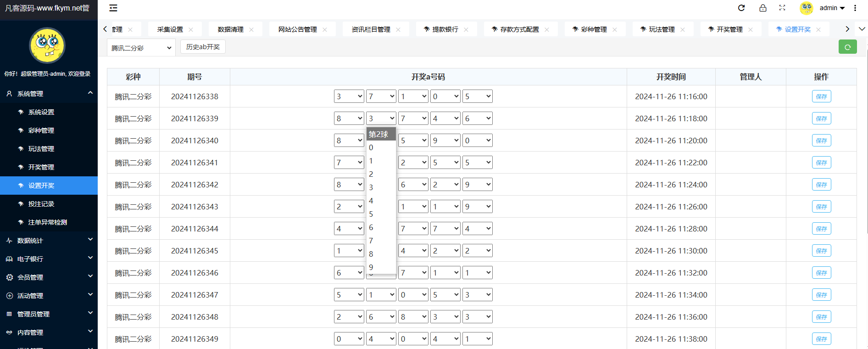Click the draw time 2024-11-26 11:20:00
Screen dimensions: 868x349
coord(671,141)
